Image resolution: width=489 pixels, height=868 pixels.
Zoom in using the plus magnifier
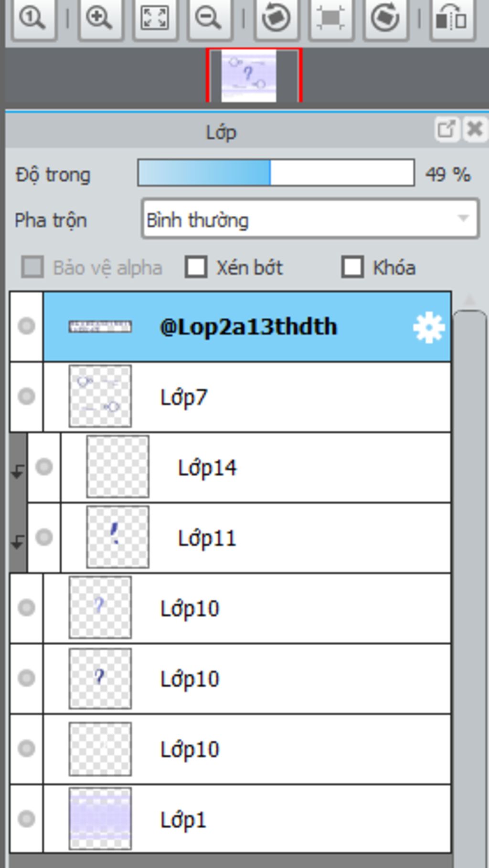click(99, 18)
